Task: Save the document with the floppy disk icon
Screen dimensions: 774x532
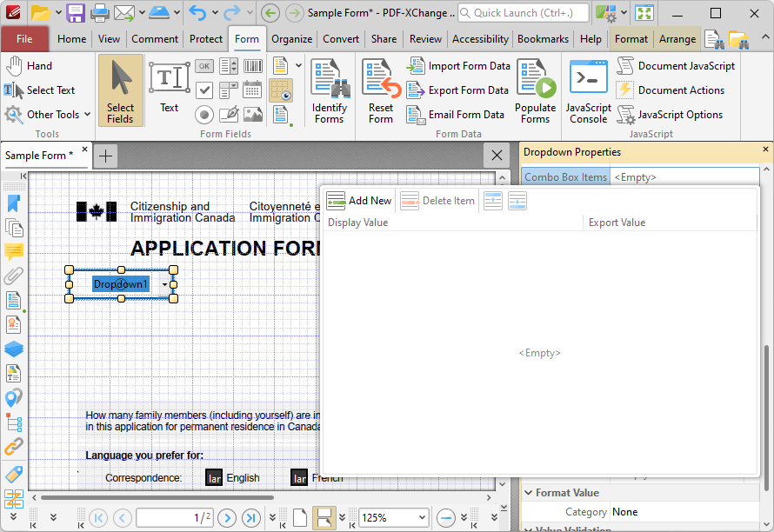Action: tap(76, 13)
